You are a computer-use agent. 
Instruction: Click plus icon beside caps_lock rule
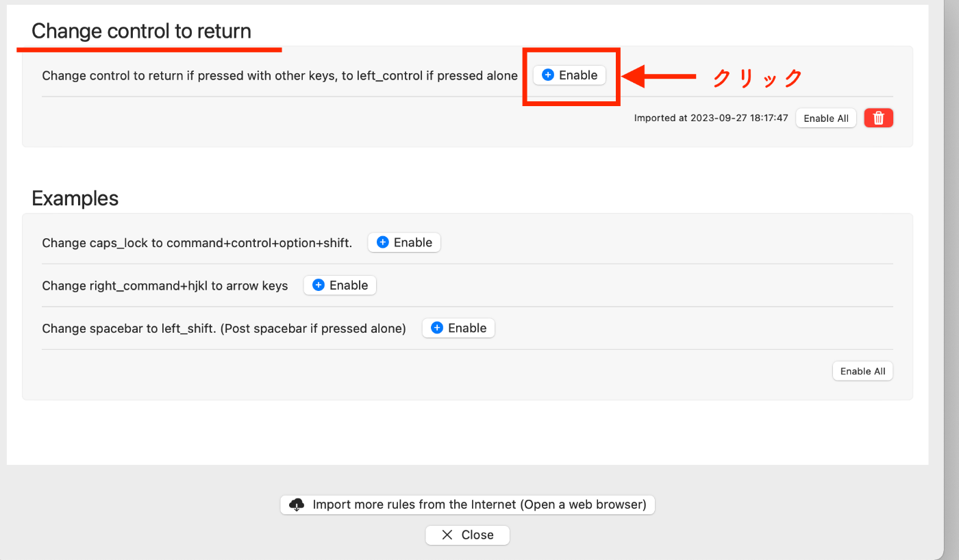pos(383,242)
